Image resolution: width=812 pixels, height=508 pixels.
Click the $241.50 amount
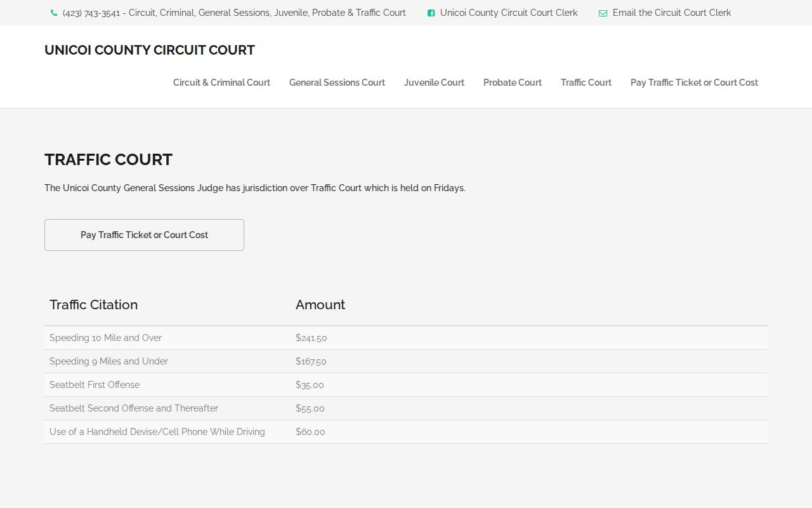[x=311, y=338]
